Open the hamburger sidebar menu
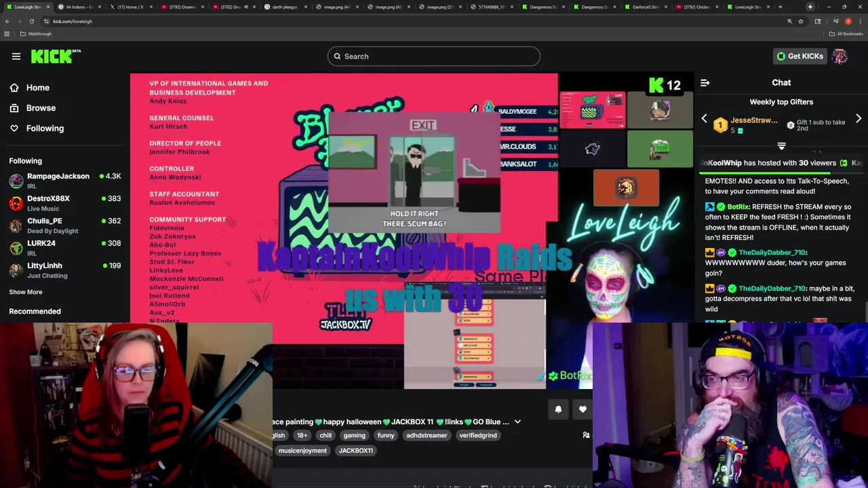 click(x=16, y=56)
